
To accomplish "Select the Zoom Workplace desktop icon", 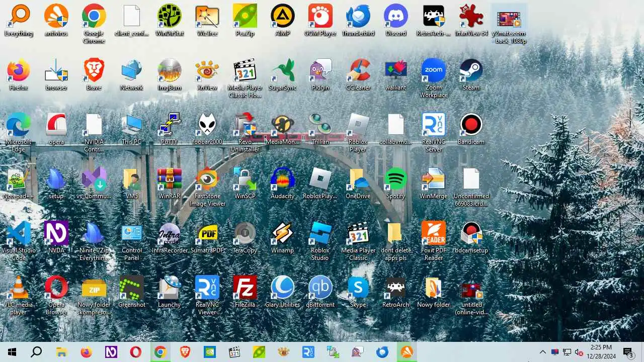I will 434,78.
